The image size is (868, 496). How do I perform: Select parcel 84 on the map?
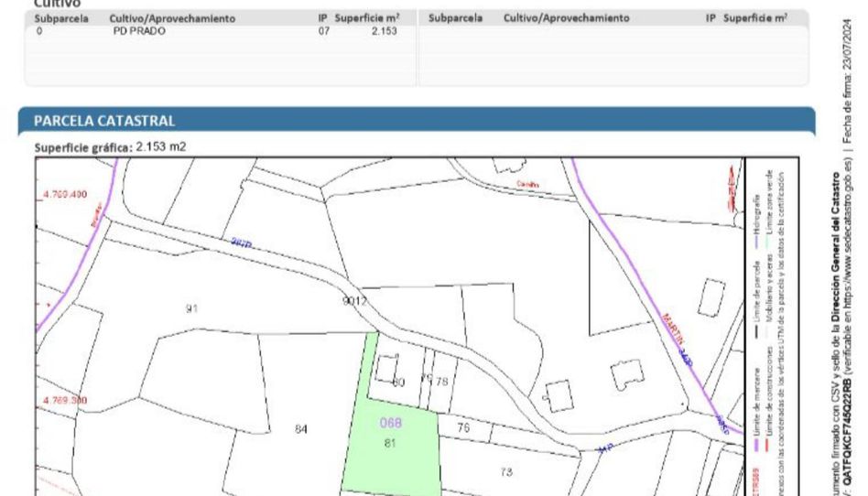300,428
